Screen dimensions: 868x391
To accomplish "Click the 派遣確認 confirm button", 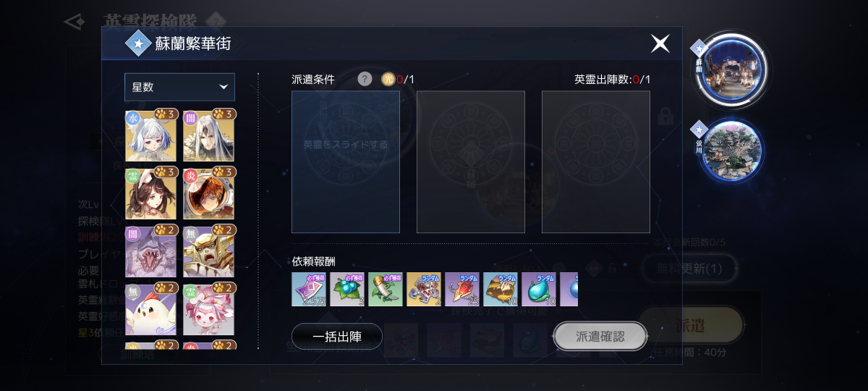I will 600,336.
